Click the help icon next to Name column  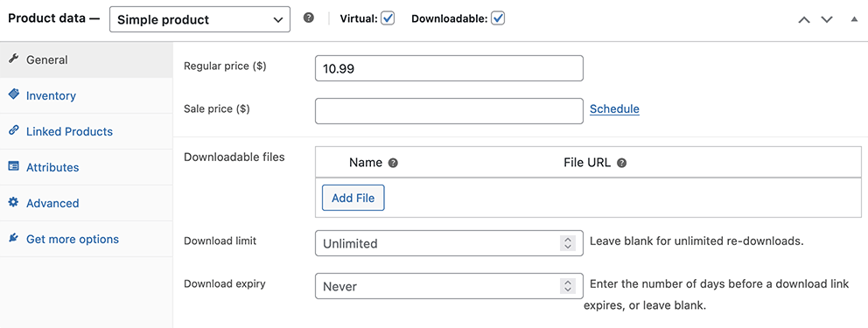pyautogui.click(x=393, y=164)
